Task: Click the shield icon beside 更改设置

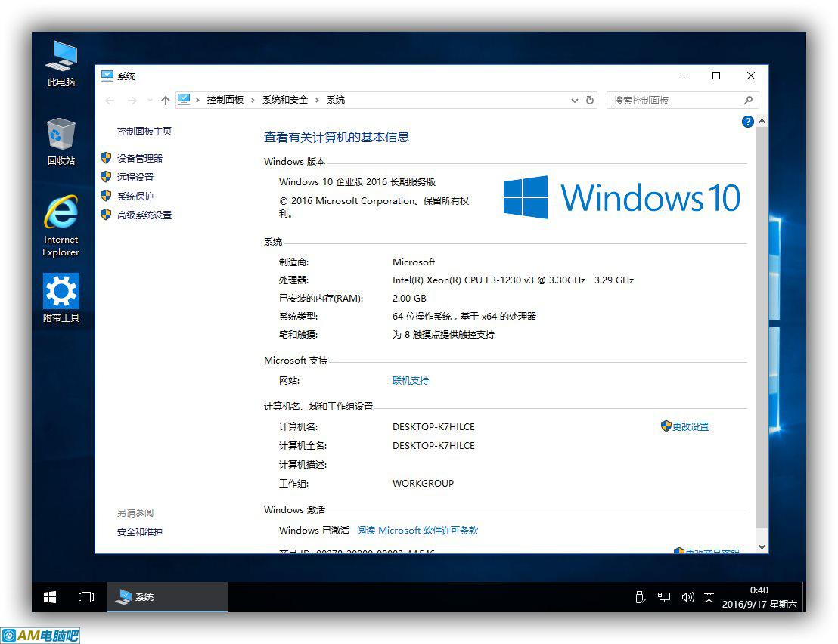Action: coord(666,426)
